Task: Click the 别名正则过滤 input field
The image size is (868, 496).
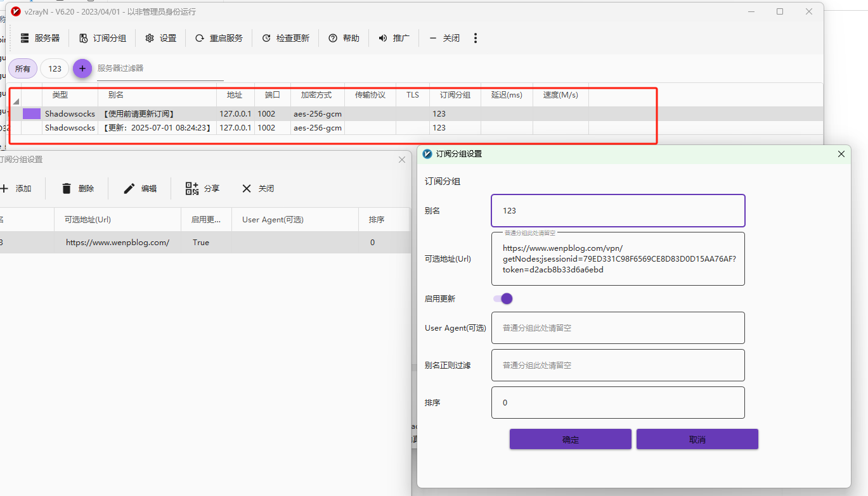Action: tap(618, 366)
